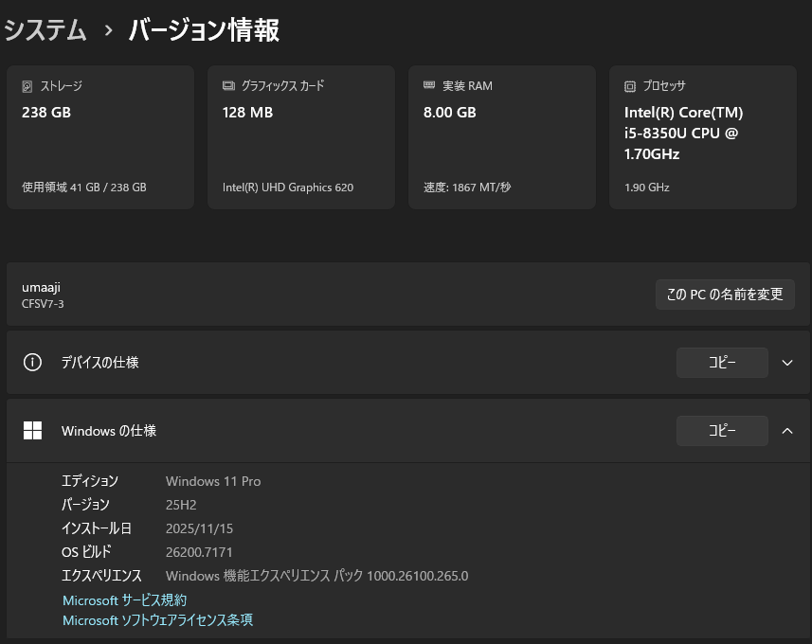
Task: Click the OS build number 26200.7171
Action: click(x=199, y=552)
